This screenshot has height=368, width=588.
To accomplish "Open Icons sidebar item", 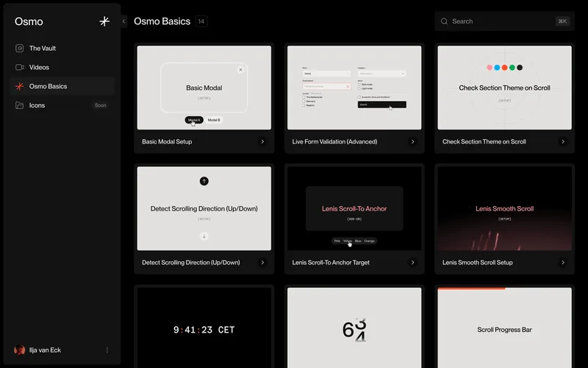I will click(62, 105).
